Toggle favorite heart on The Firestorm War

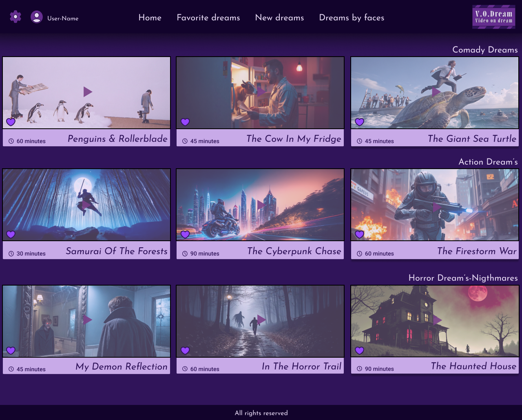point(359,234)
